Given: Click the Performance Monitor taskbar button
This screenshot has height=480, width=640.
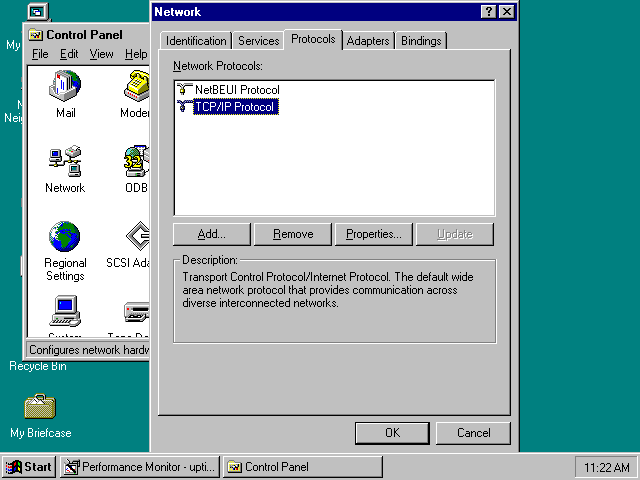Looking at the screenshot, I should point(140,467).
